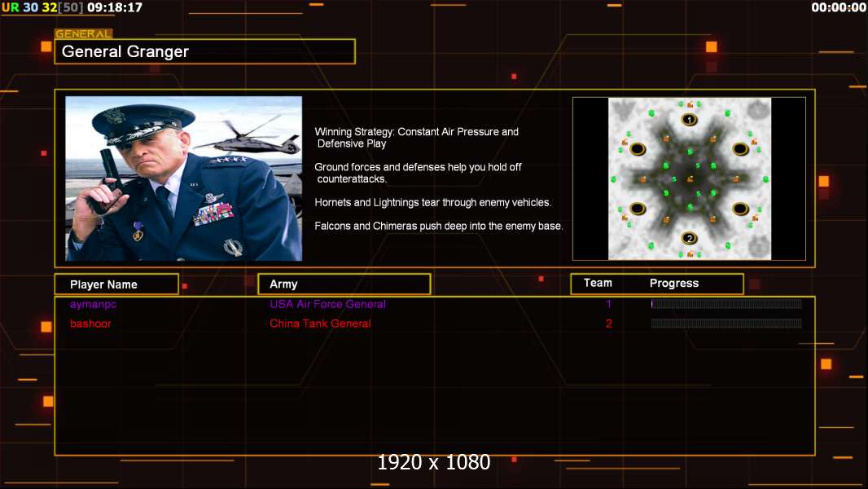868x489 pixels.
Task: Click start position marker 1 on minimap
Action: (x=689, y=120)
